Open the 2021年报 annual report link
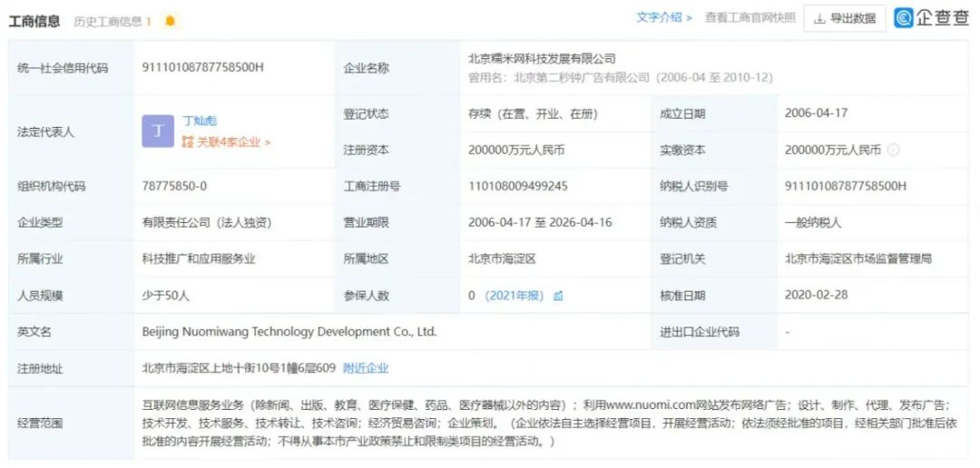The width and height of the screenshot is (980, 468). click(x=514, y=296)
